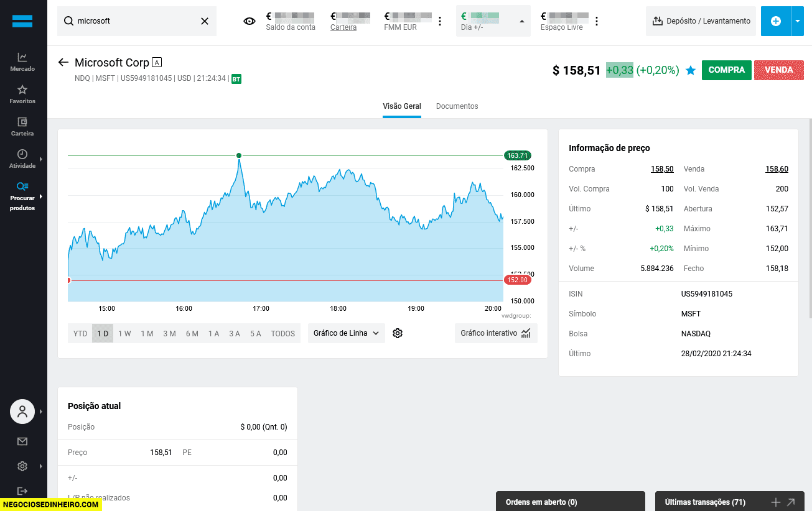The image size is (812, 511).
Task: Click the logout icon
Action: (x=22, y=491)
